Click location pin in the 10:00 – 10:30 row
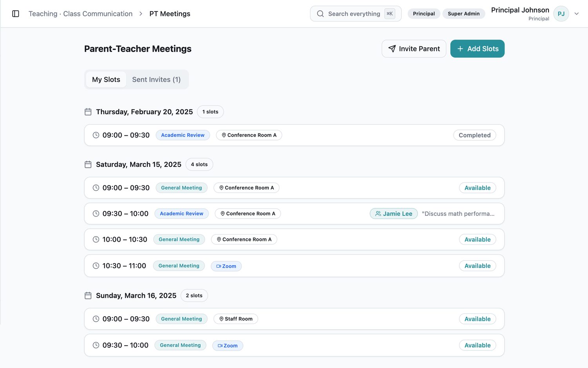Screen dimensions: 588x368 219,239
